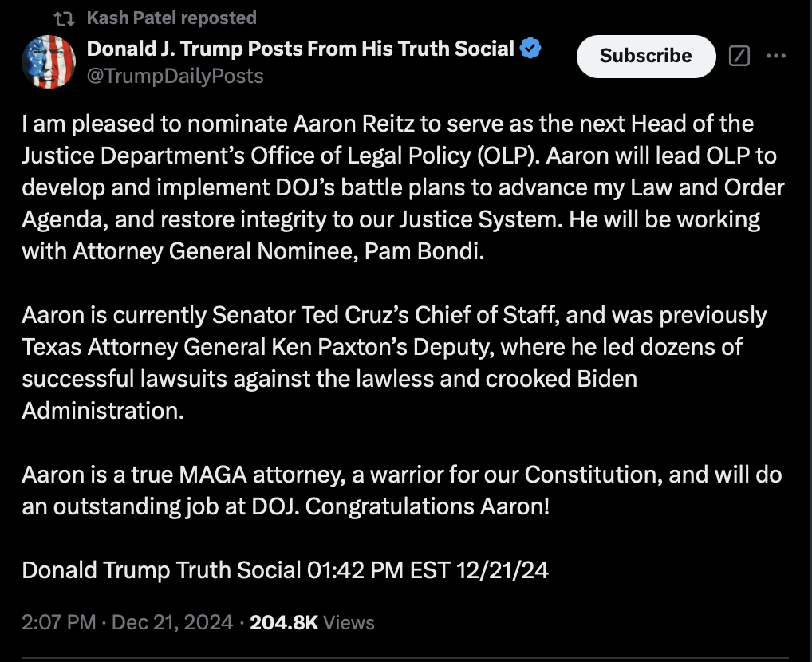
Task: Click the 2:07 PM post time
Action: click(x=58, y=622)
